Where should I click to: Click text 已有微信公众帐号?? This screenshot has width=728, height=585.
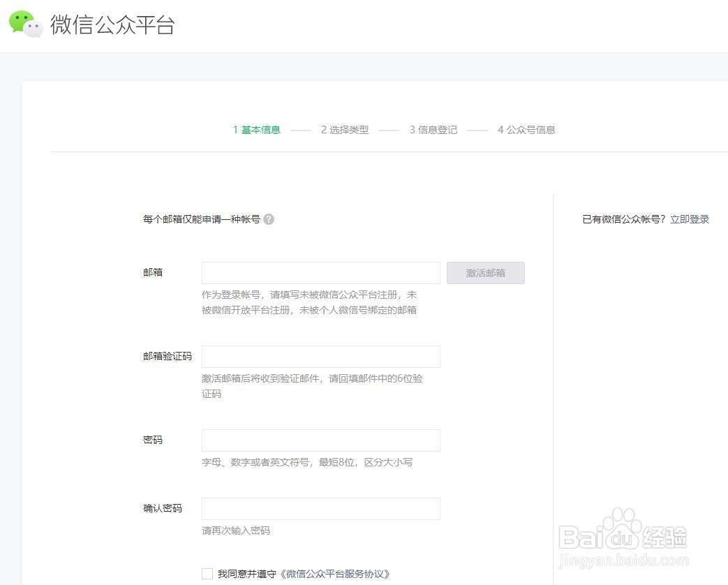623,219
